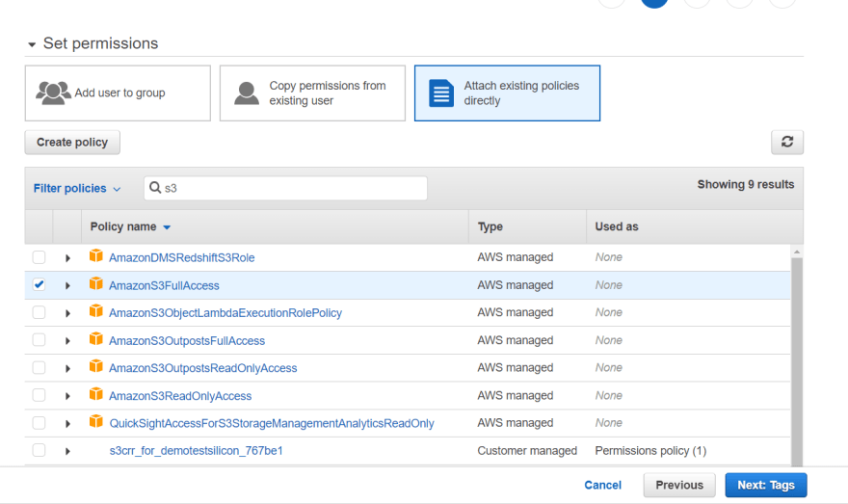Click the Showing 9 results text
Screen dimensions: 848x504
pyautogui.click(x=745, y=184)
